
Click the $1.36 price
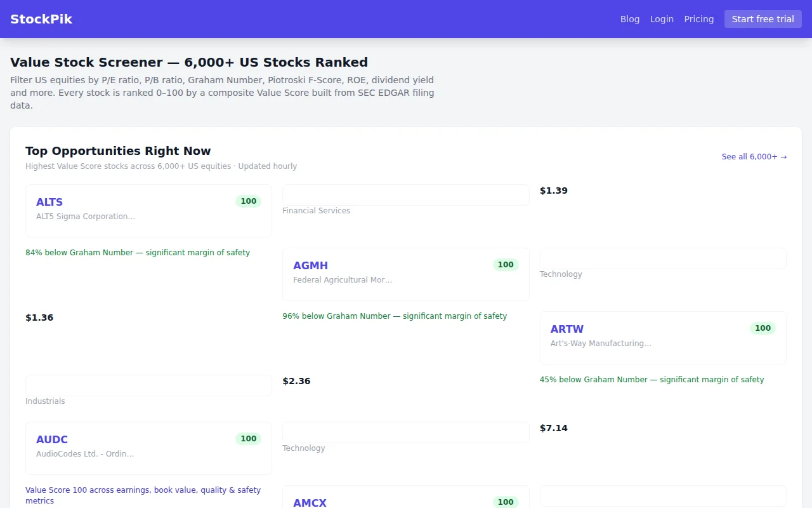[39, 317]
